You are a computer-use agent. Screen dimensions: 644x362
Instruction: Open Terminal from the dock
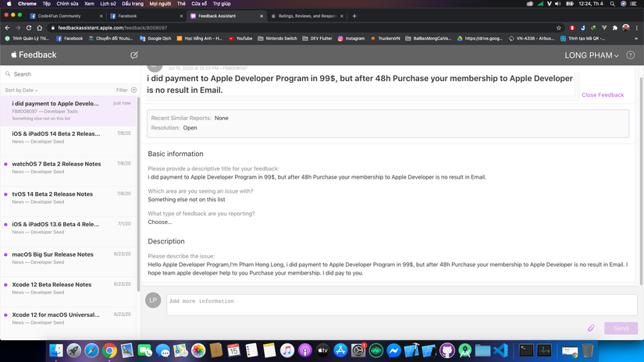click(x=526, y=350)
